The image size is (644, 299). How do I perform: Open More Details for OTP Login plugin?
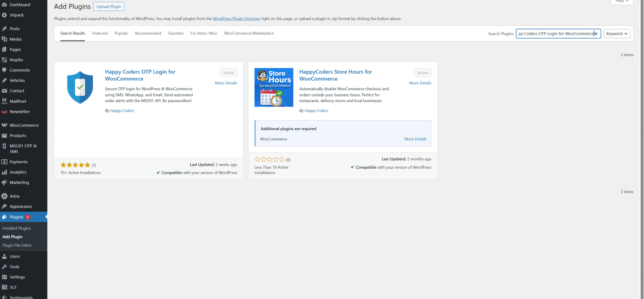click(226, 83)
